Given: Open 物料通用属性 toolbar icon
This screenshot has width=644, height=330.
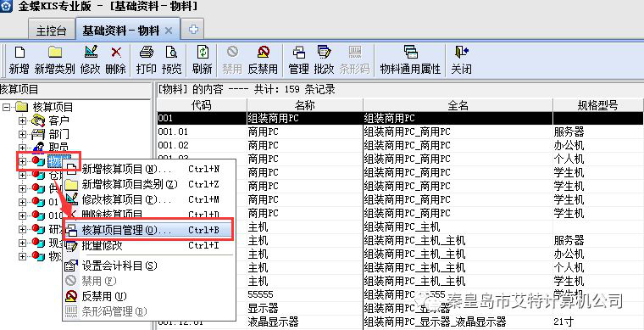Looking at the screenshot, I should [x=410, y=52].
